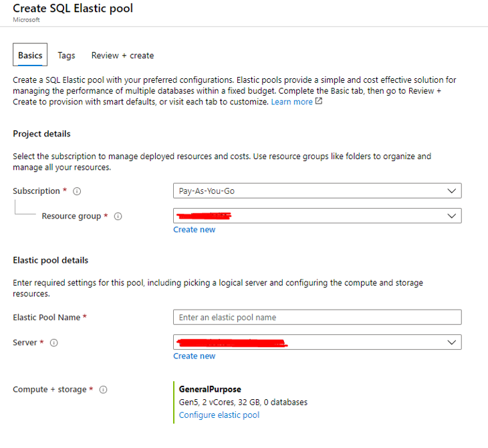Click the Compute + storage info icon
Screen dimensions: 488x448
(x=103, y=390)
